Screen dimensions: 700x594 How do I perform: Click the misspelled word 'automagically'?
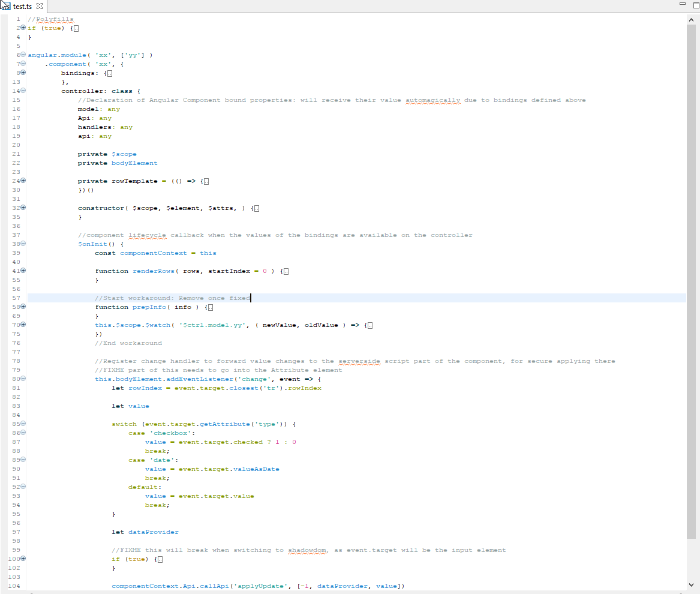coord(432,100)
